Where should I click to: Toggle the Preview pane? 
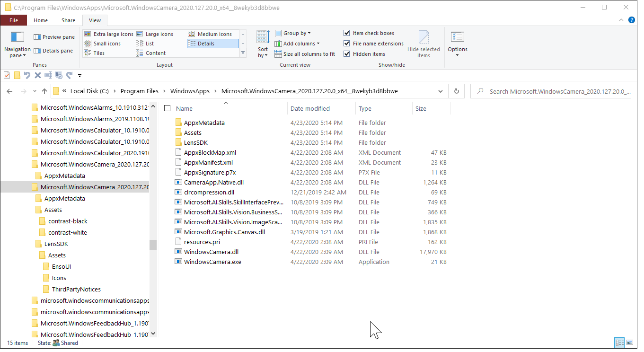(54, 37)
